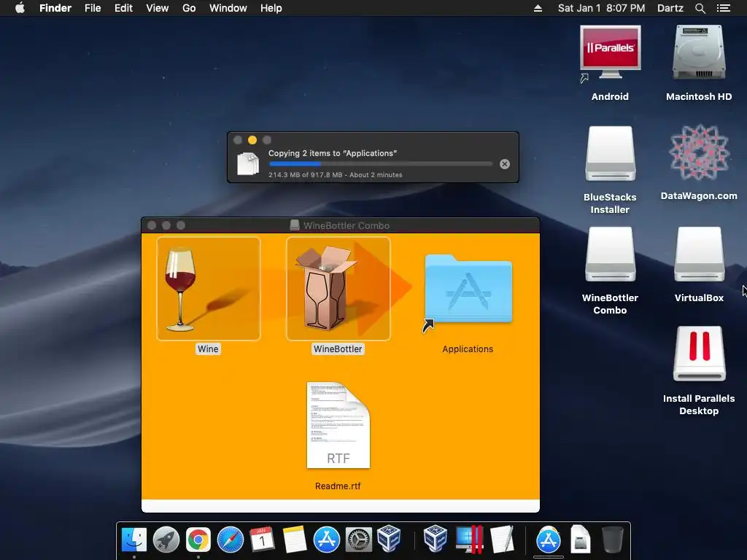Open Notification Center list icon
The image size is (747, 560).
tap(724, 8)
